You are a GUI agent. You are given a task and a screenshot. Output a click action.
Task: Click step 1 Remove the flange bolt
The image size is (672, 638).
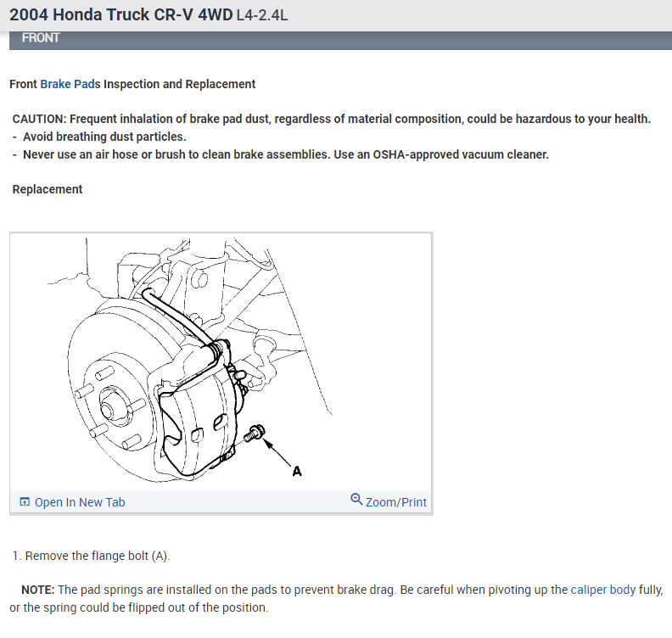(x=91, y=556)
